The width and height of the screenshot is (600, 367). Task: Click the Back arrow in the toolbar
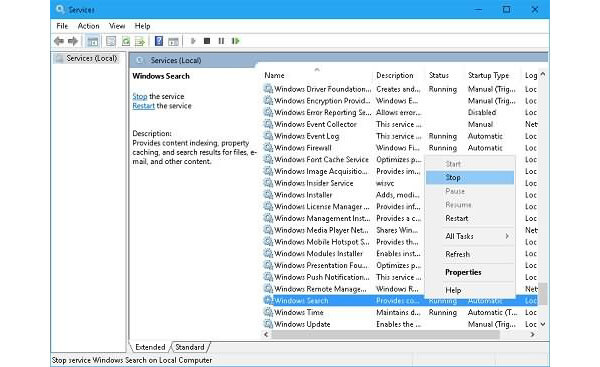(x=59, y=41)
